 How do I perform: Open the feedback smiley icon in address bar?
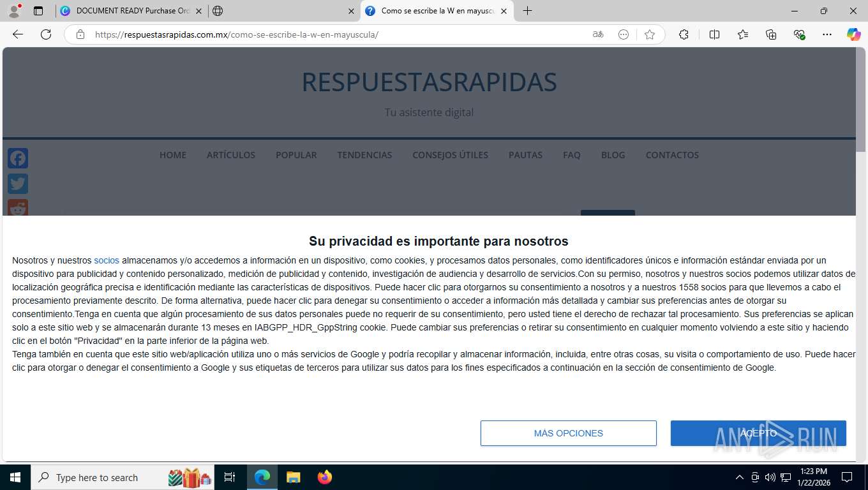pyautogui.click(x=624, y=34)
